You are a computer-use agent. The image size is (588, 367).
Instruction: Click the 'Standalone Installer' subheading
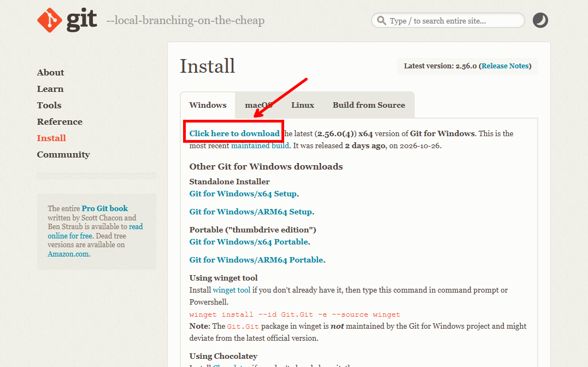tap(230, 182)
